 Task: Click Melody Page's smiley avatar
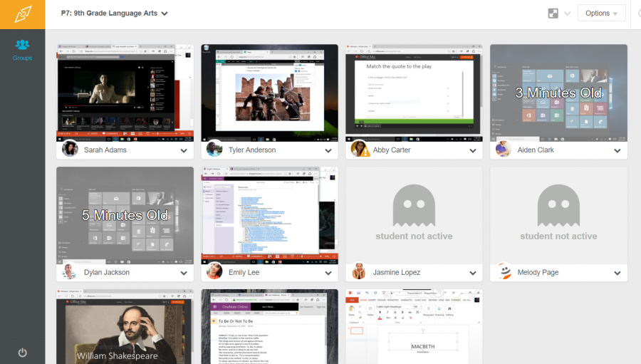(x=504, y=271)
